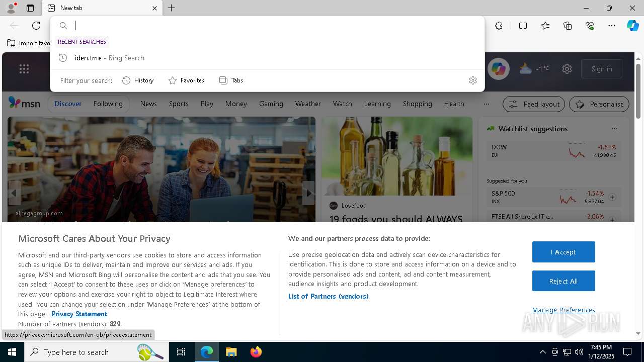Open the Privacy Statement link
Screen dimensions: 644x362
pos(79,314)
